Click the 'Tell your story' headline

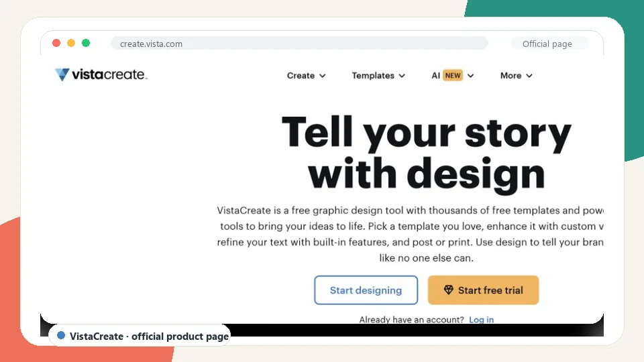427,133
